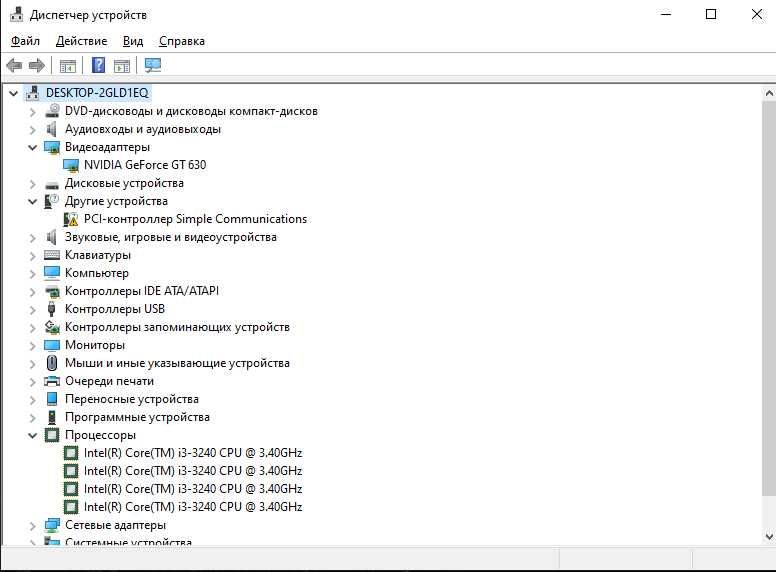Image resolution: width=776 pixels, height=572 pixels.
Task: Expand Дисковые устройства
Action: point(33,184)
